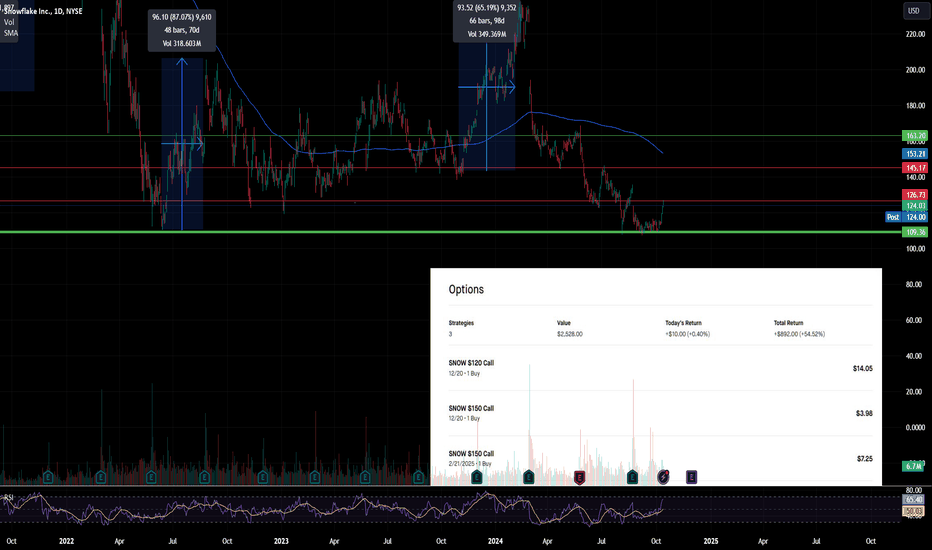Click the 109.36 green support level label
Viewport: 932px width, 550px height.
[x=915, y=232]
